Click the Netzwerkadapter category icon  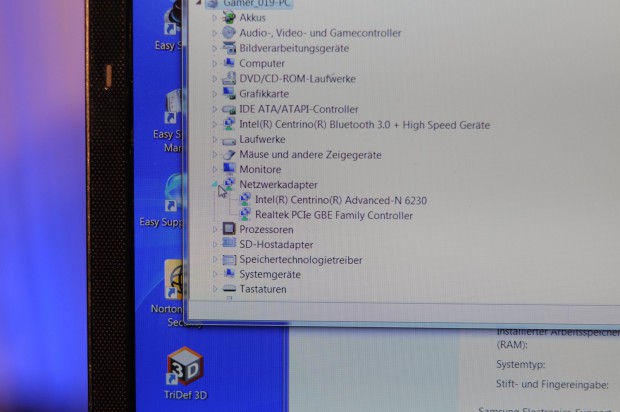pos(229,184)
